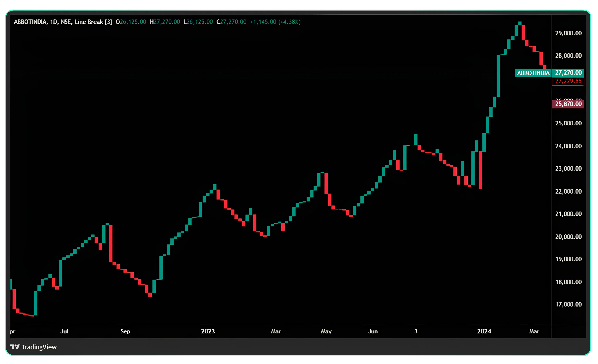Screen dimensions: 598x364
Task: Click the maroon 25,870.00 price tag
Action: click(x=568, y=104)
